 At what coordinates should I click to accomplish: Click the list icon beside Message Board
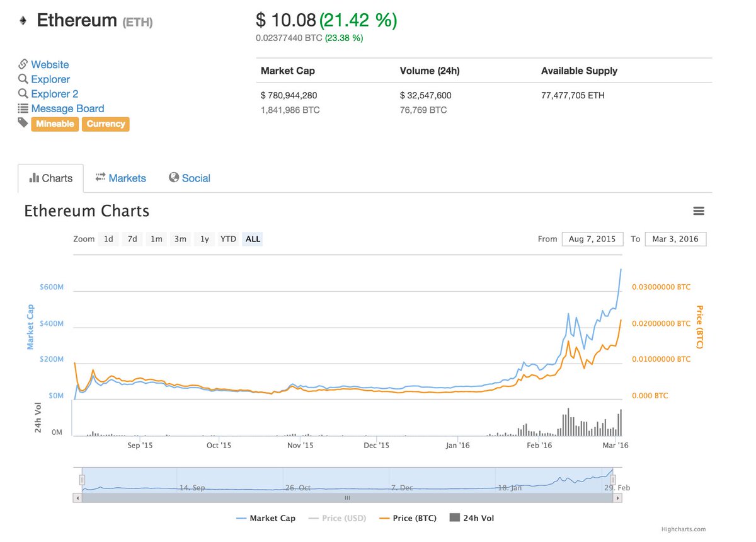23,108
